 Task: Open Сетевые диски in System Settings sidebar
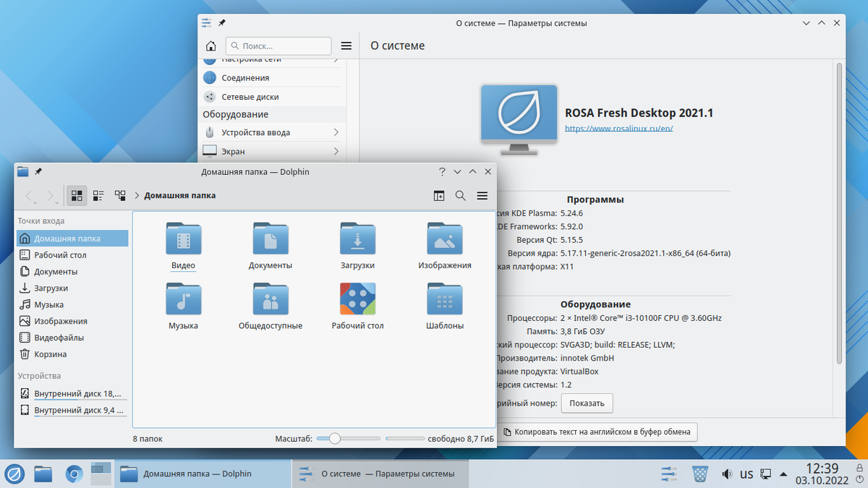272,96
